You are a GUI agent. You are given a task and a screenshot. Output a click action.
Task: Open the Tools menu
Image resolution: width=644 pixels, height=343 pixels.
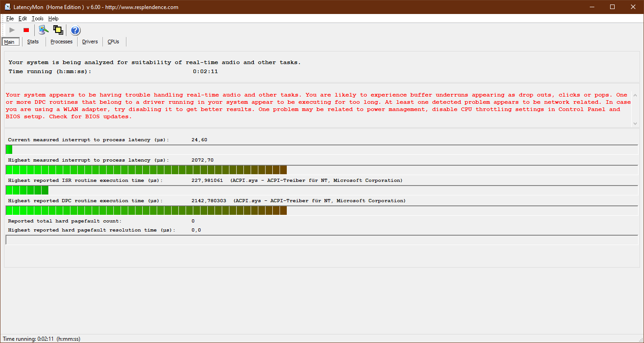37,19
